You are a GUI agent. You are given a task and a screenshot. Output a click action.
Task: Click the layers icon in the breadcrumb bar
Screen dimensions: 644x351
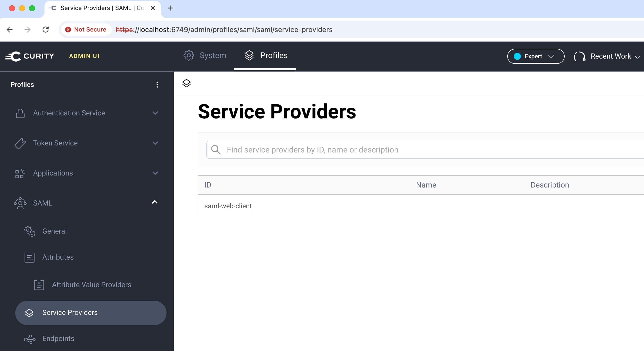pos(187,83)
